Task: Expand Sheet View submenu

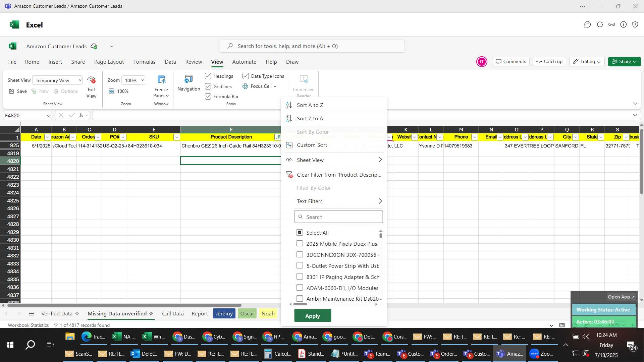Action: pyautogui.click(x=339, y=160)
